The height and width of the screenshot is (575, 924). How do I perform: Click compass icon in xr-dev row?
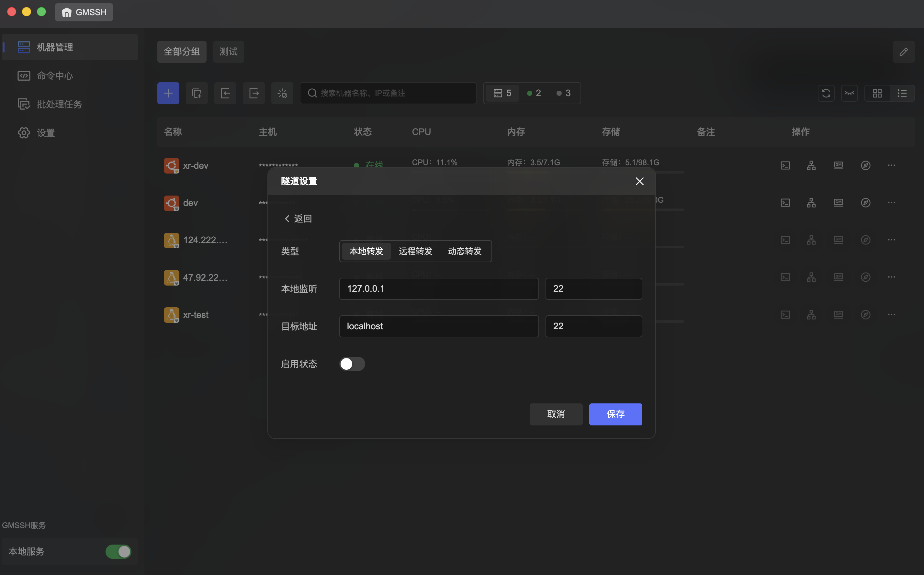(x=865, y=165)
